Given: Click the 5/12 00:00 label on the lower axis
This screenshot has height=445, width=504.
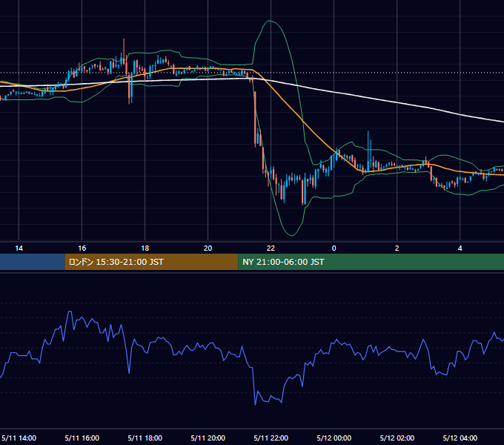Looking at the screenshot, I should pos(334,438).
